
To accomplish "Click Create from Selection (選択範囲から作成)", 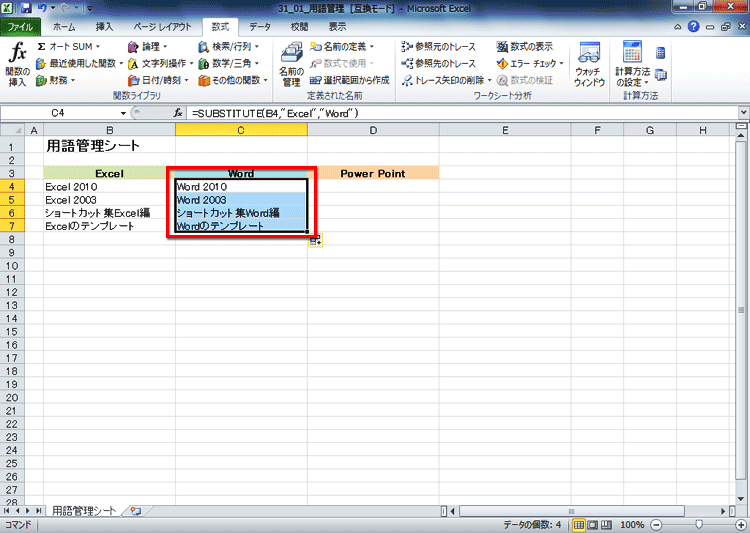I will click(x=350, y=80).
